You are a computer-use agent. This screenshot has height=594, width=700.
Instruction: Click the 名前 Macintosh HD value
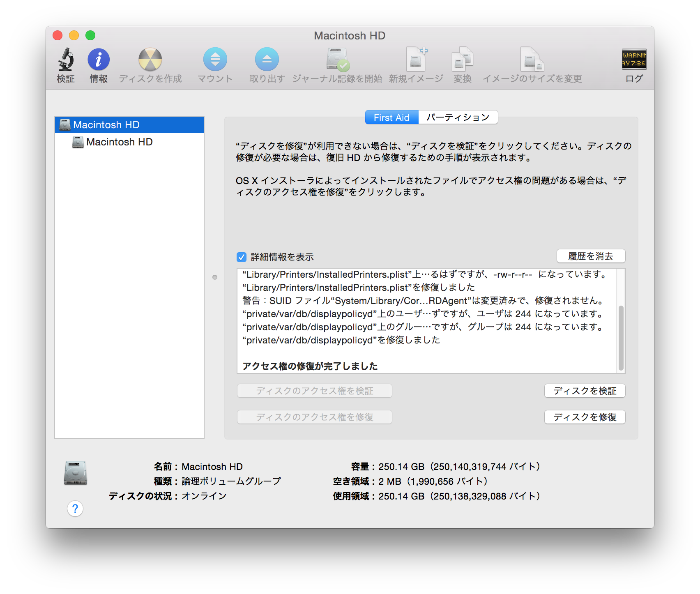[x=212, y=467]
